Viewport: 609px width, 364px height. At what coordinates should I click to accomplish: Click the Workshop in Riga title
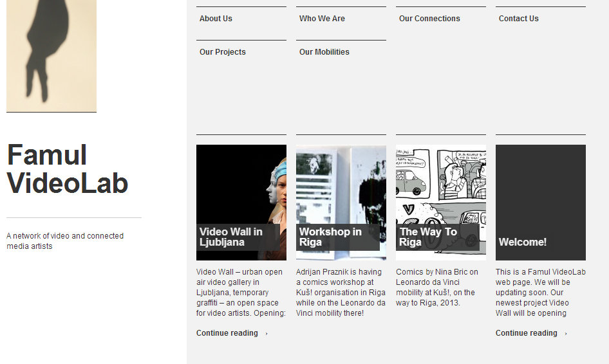pyautogui.click(x=330, y=237)
